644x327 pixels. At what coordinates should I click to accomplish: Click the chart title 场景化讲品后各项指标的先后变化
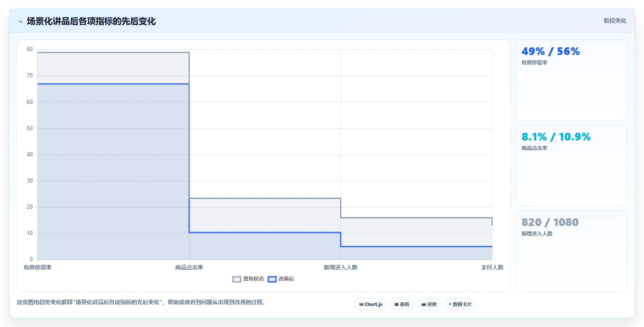[91, 21]
